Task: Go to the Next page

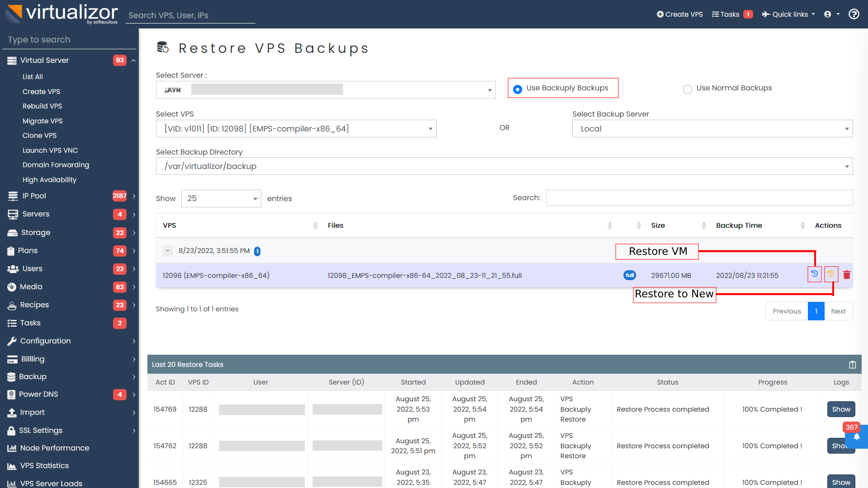Action: click(x=838, y=311)
